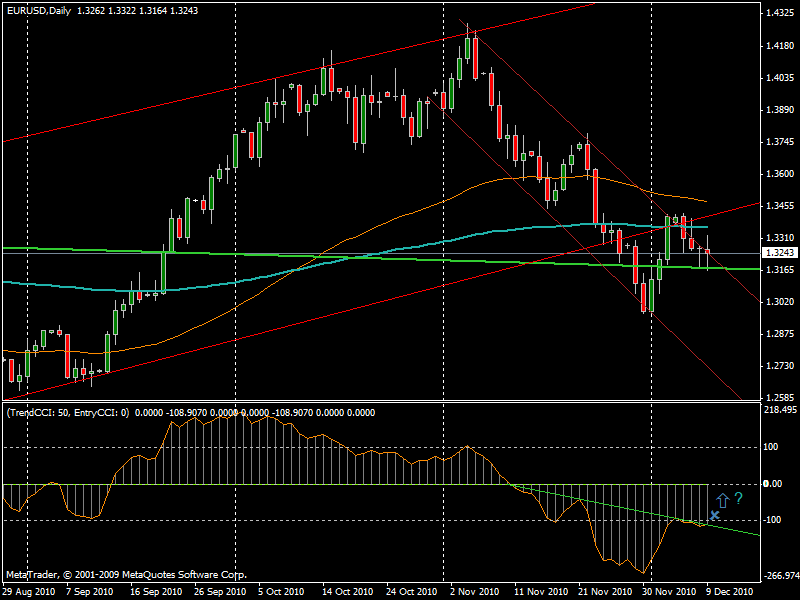
Task: Select the current price tag 1.3243
Action: pyautogui.click(x=779, y=253)
